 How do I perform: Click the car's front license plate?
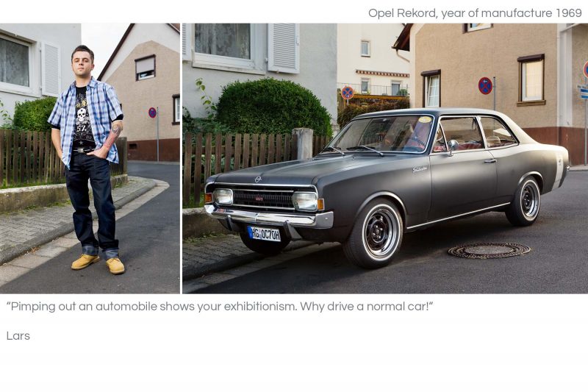[x=265, y=234]
